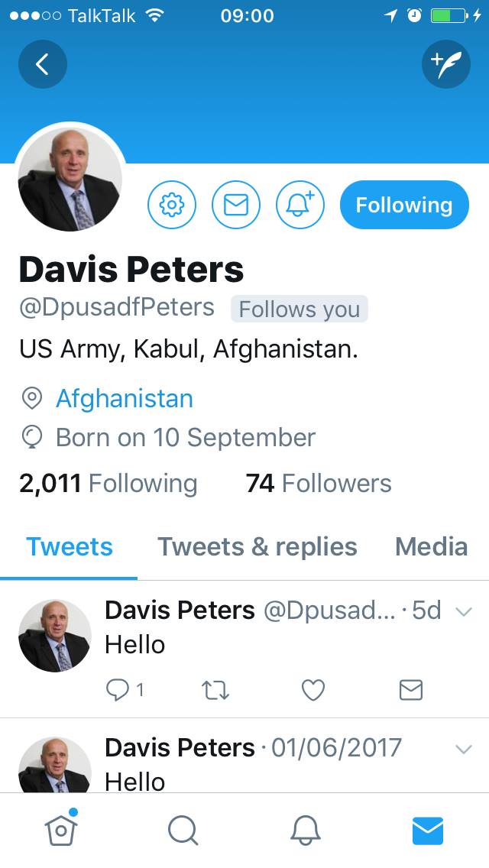This screenshot has width=489, height=868.
Task: Expand options chevron on the 5d tweet
Action: (x=464, y=612)
